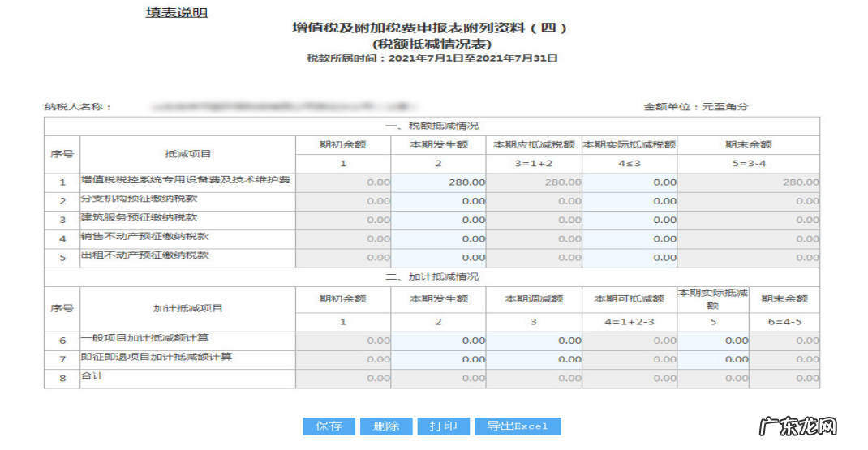Click column header 本期调减额
Image resolution: width=868 pixels, height=450 pixels.
coord(535,299)
